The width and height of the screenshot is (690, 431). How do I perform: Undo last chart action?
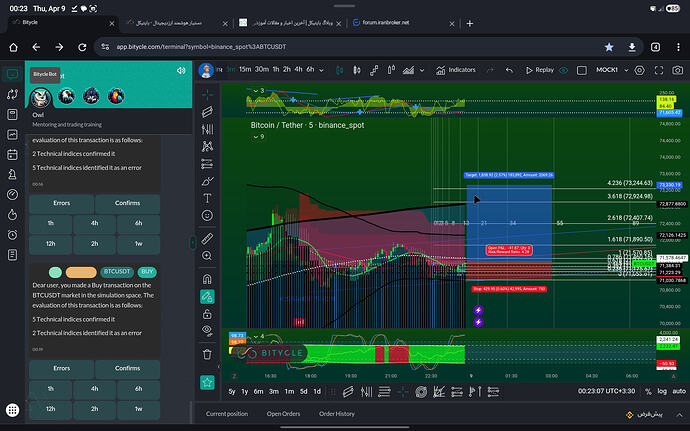tap(509, 70)
